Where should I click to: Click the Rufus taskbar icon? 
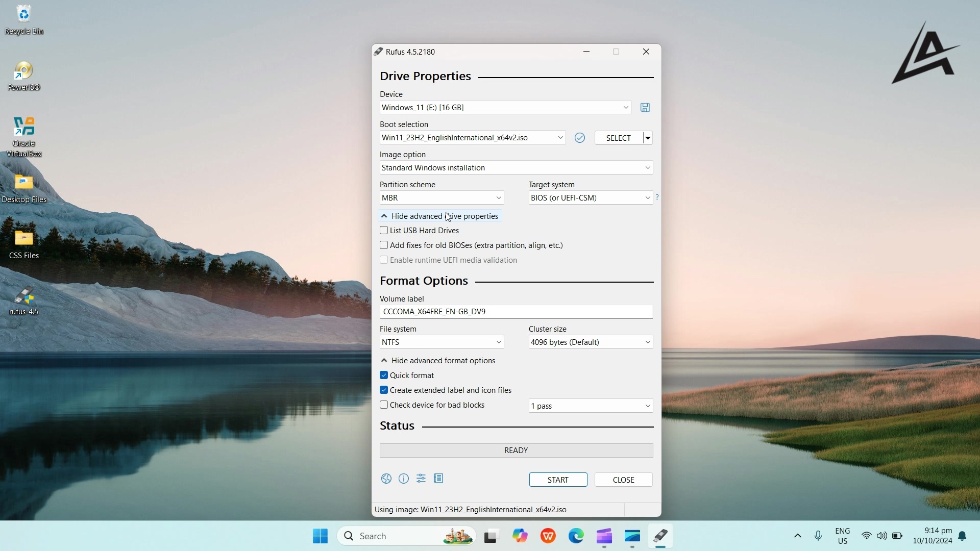pyautogui.click(x=660, y=536)
